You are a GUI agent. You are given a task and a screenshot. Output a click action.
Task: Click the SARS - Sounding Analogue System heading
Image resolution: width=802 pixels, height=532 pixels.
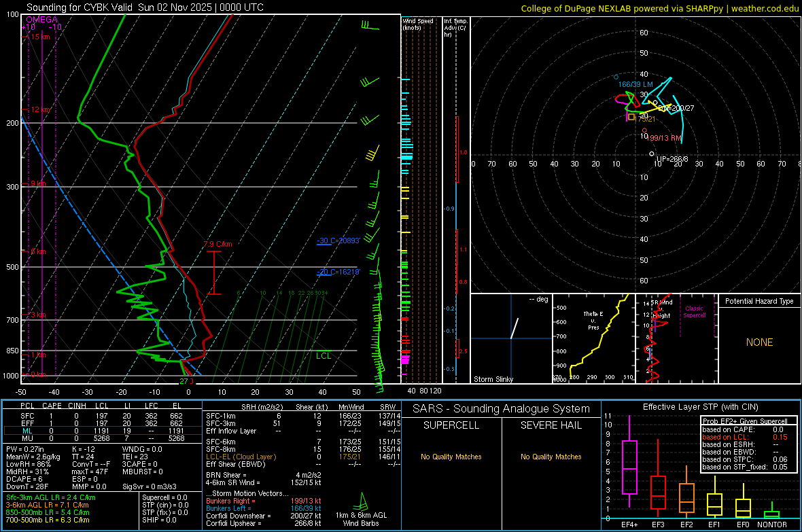click(502, 409)
